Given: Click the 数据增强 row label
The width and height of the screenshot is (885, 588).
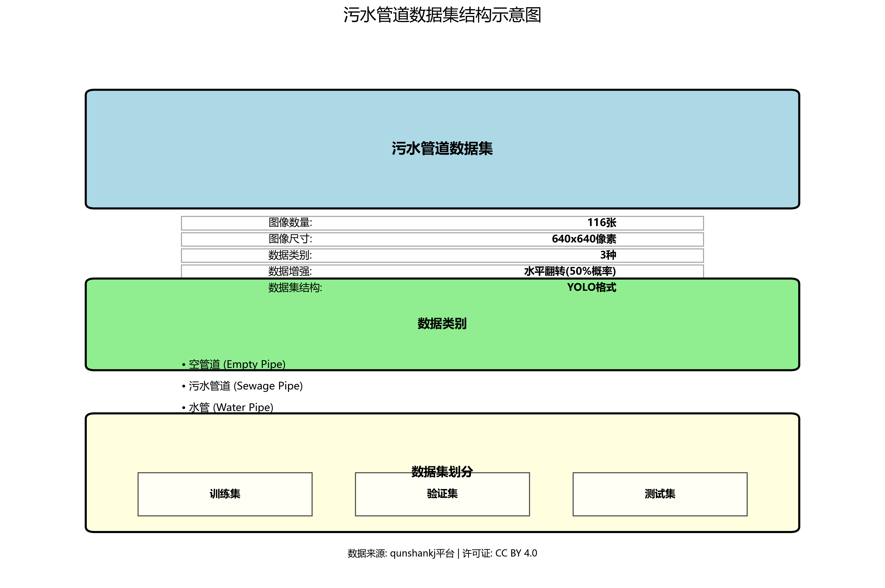Looking at the screenshot, I should point(290,271).
